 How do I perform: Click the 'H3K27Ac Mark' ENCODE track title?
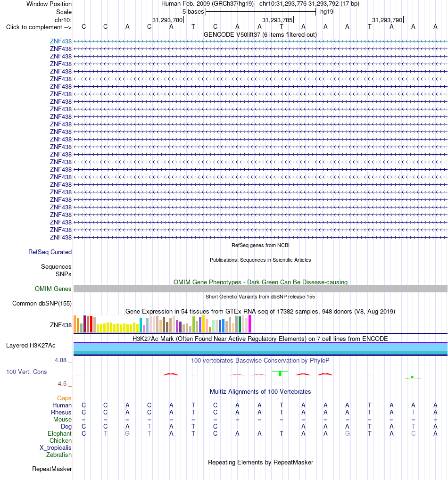coord(260,339)
